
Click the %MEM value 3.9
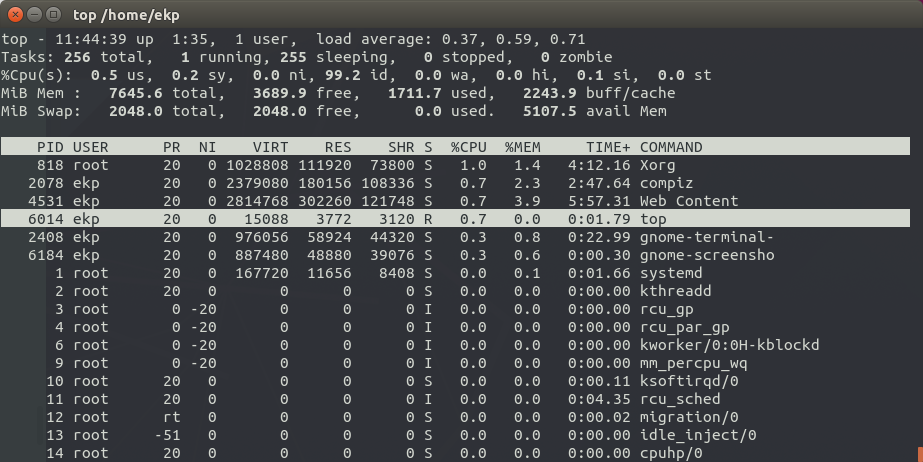tap(527, 201)
